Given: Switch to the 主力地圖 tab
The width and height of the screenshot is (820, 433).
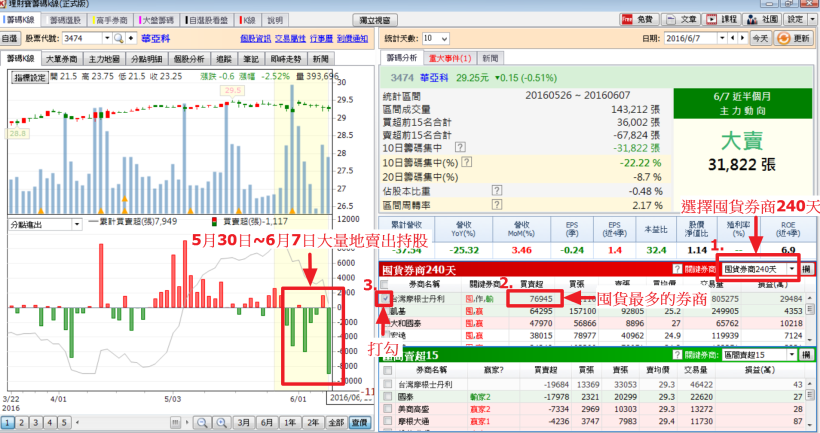Looking at the screenshot, I should [x=103, y=59].
